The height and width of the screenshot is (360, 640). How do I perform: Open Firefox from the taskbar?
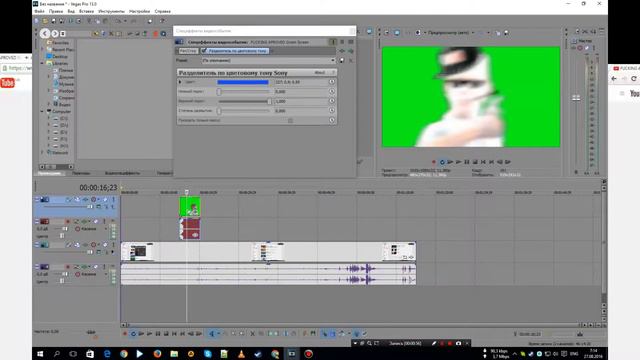(157, 354)
